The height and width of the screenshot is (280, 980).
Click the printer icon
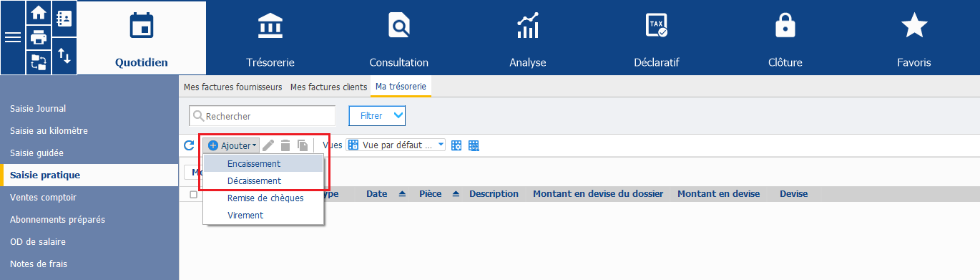click(39, 38)
